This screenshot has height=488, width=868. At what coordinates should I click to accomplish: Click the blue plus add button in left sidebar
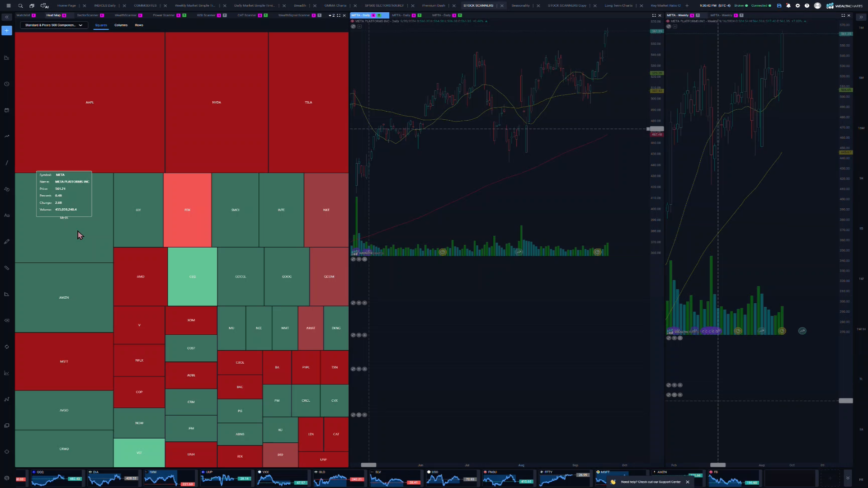click(x=6, y=30)
